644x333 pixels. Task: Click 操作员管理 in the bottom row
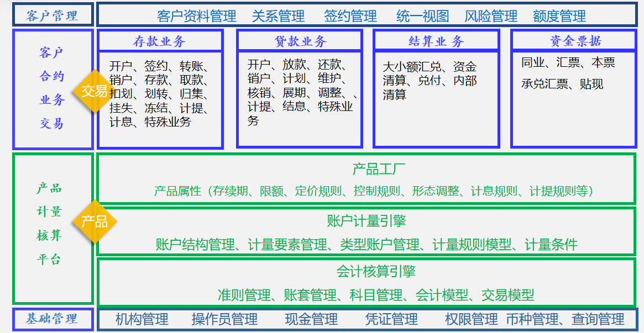click(x=224, y=319)
